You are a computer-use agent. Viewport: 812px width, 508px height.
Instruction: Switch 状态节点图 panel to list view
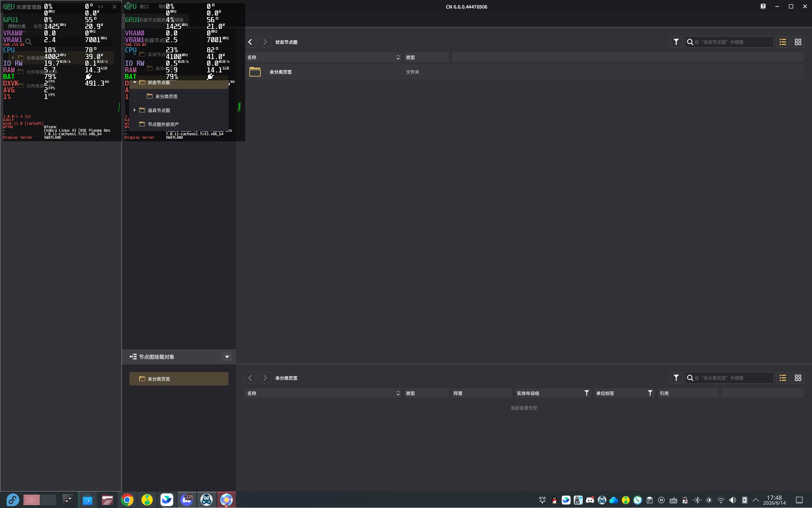[x=783, y=42]
